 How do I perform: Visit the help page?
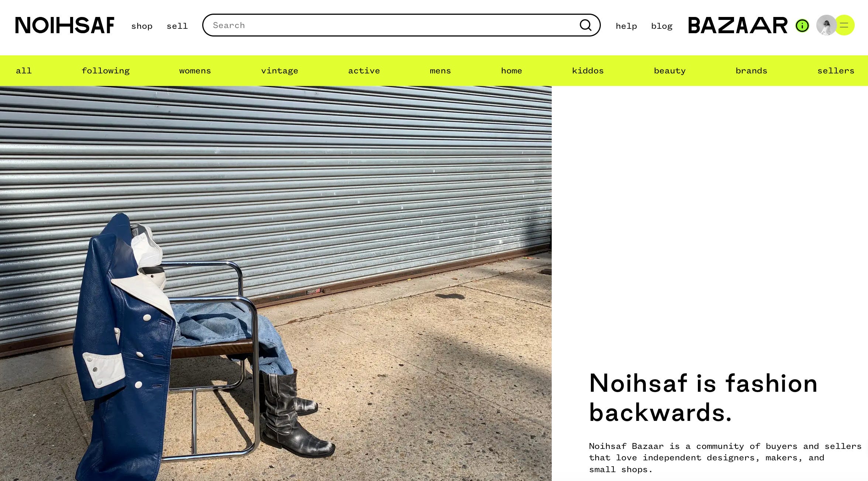(x=626, y=26)
